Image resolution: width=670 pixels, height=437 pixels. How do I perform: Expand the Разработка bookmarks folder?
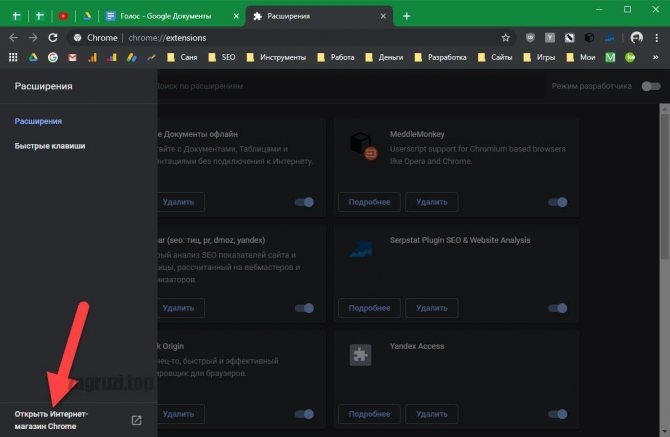click(440, 57)
